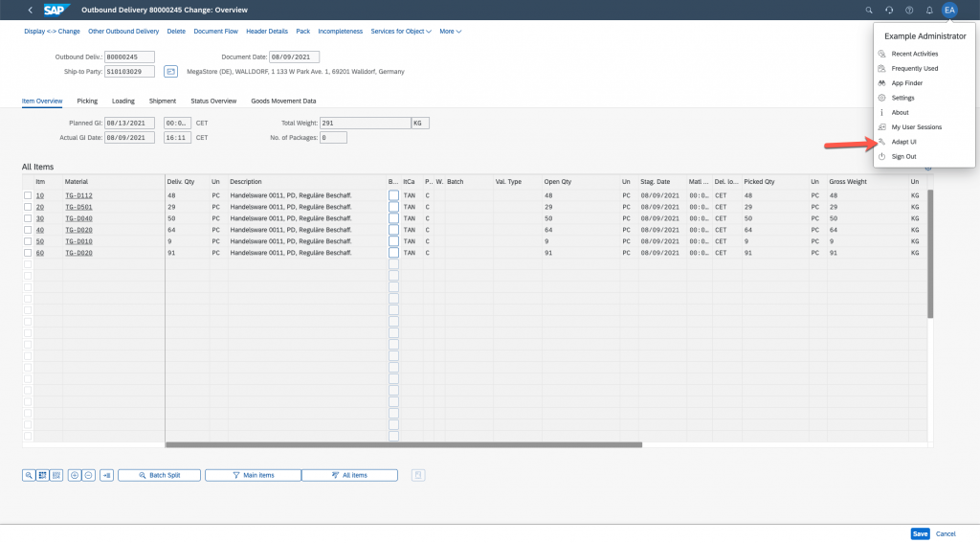Click the insert row plus icon

click(75, 475)
